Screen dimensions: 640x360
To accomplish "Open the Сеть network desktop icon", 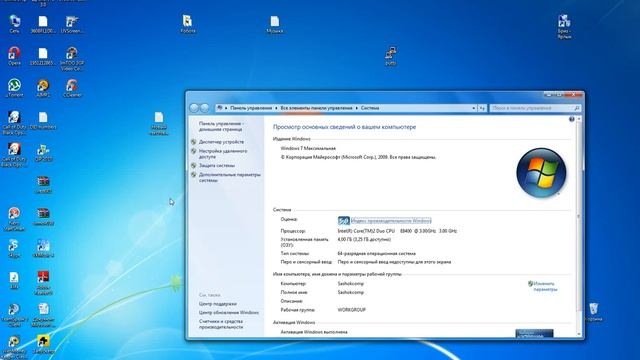I will pyautogui.click(x=14, y=24).
